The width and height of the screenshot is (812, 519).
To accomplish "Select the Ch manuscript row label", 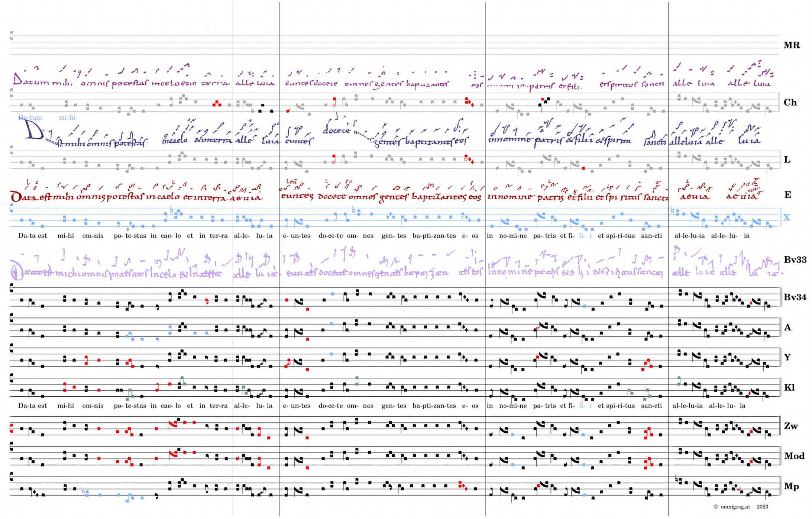I will [790, 103].
